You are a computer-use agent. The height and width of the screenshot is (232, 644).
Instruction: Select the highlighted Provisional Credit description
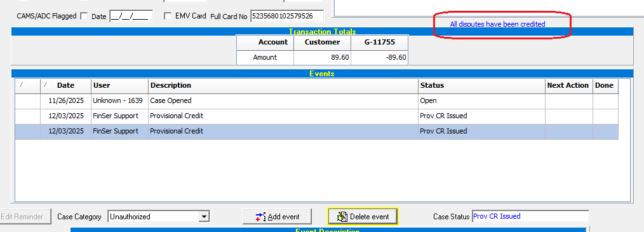pos(283,132)
